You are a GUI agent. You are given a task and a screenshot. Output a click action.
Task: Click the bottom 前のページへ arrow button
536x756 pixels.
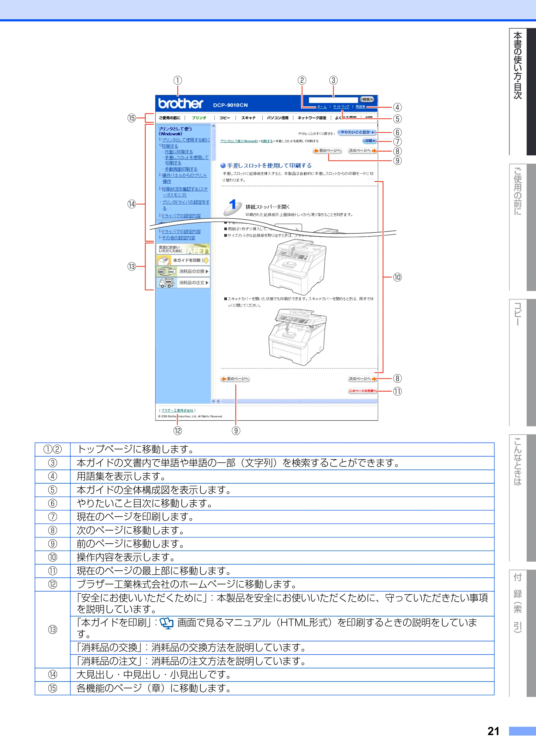click(235, 379)
